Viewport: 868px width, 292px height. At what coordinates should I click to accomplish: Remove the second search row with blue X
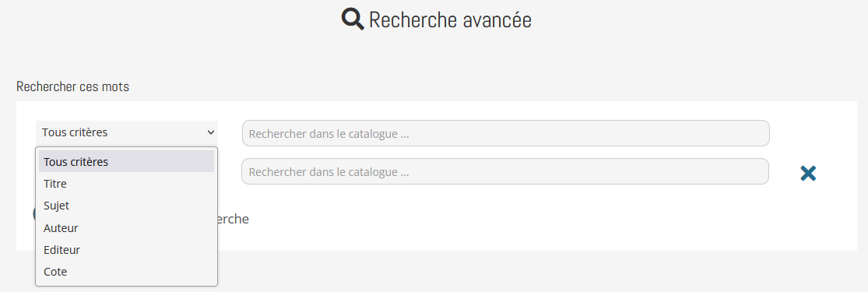click(x=807, y=173)
